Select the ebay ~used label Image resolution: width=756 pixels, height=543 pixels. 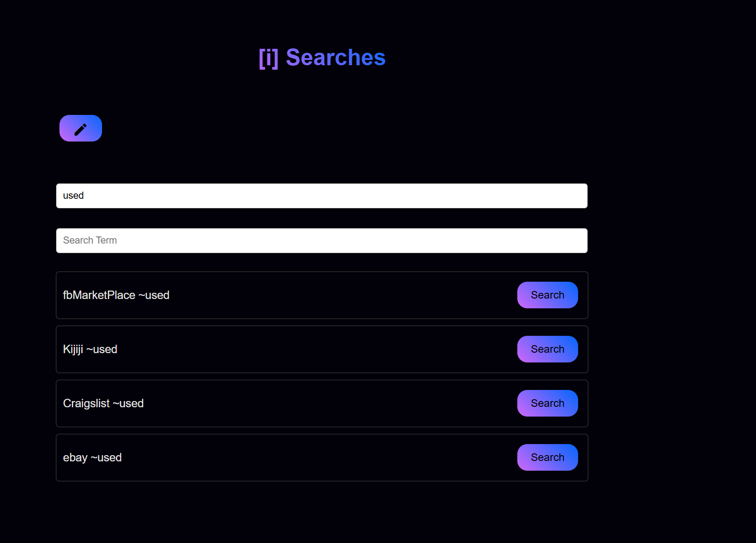[92, 457]
